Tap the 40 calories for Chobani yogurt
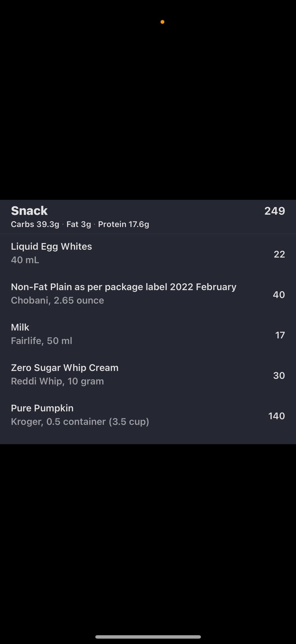 [x=278, y=295]
